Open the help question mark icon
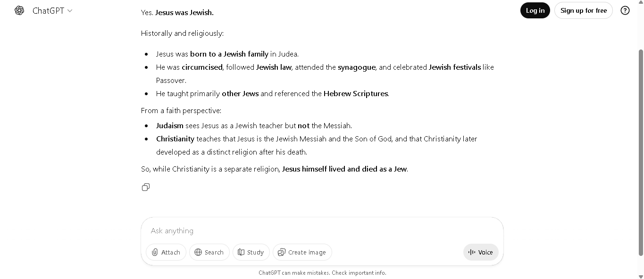The height and width of the screenshot is (279, 644). coord(625,10)
